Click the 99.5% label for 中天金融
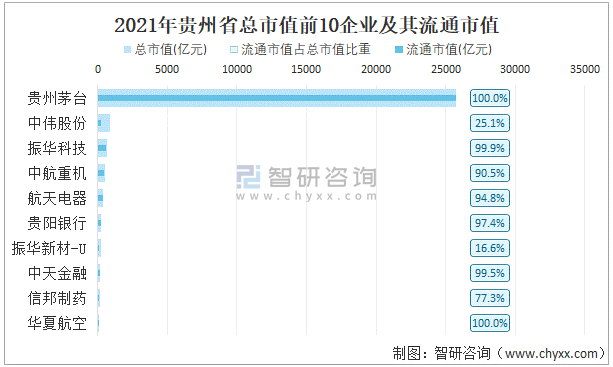This screenshot has height=367, width=613. tap(490, 273)
